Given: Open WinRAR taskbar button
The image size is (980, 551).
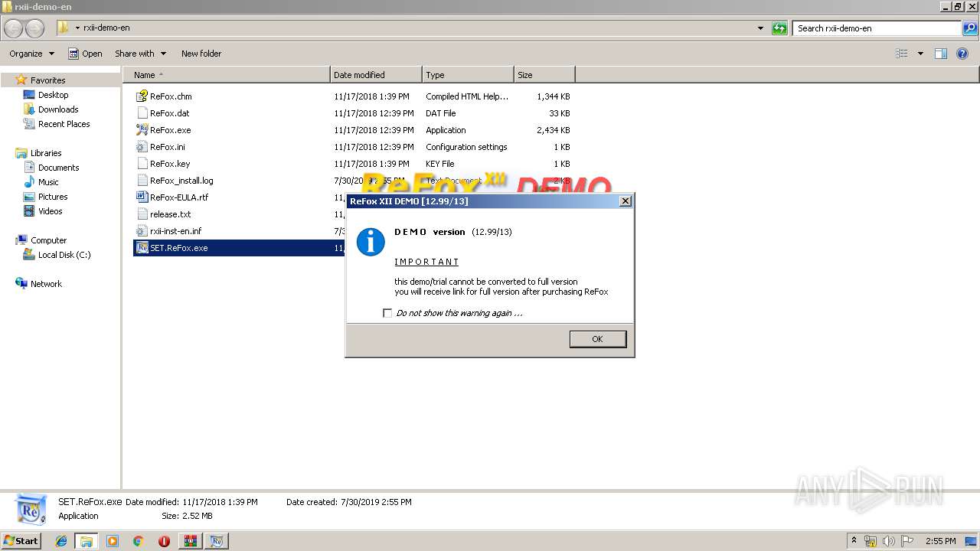Looking at the screenshot, I should point(190,541).
